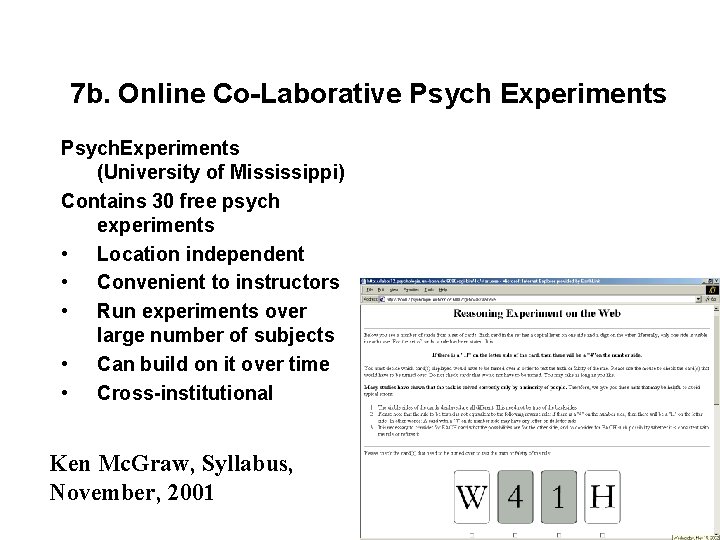The width and height of the screenshot is (720, 540).
Task: Tick the checkbox under the H card
Action: 602,535
